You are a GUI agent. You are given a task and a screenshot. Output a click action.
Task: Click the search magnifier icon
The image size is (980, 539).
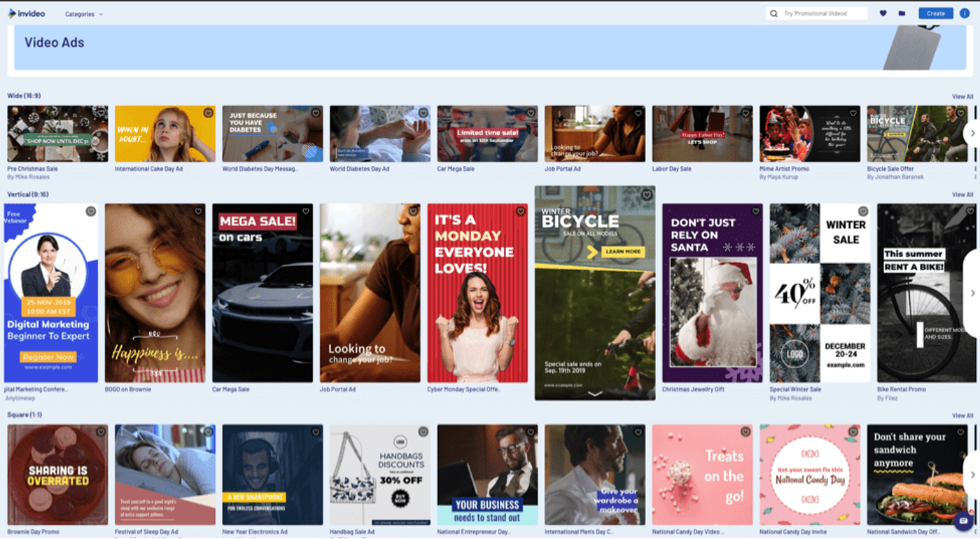tap(774, 13)
